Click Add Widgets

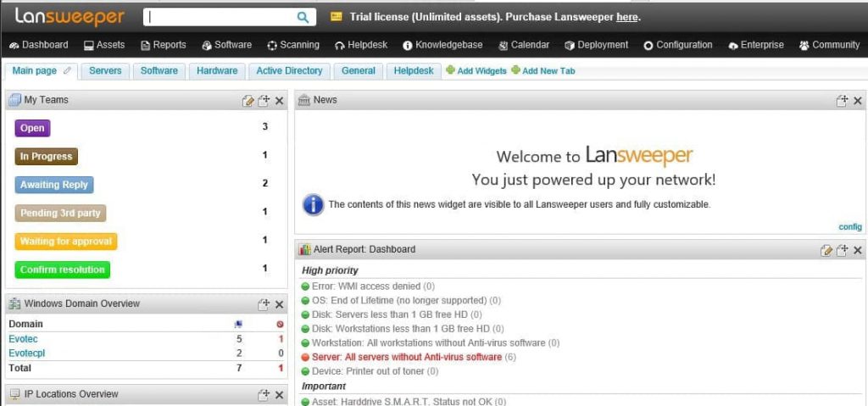476,71
